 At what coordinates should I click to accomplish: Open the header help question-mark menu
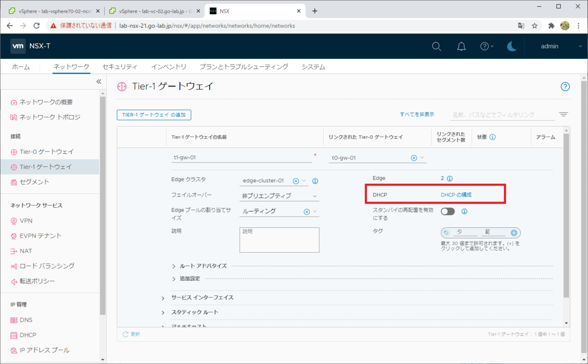click(x=487, y=46)
